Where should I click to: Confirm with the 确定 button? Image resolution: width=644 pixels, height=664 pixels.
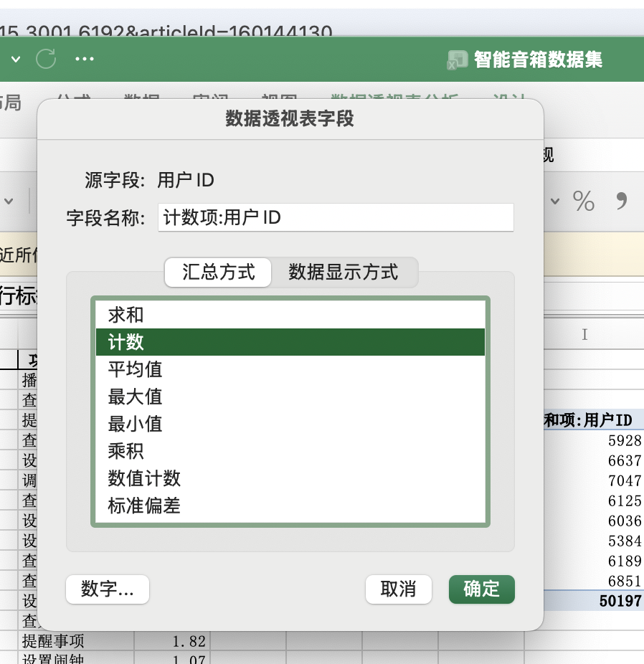point(482,589)
